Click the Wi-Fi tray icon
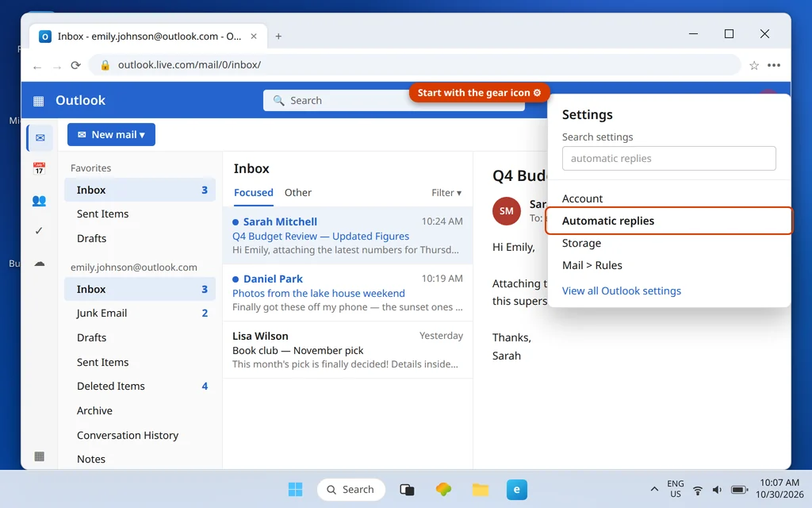 click(x=698, y=490)
